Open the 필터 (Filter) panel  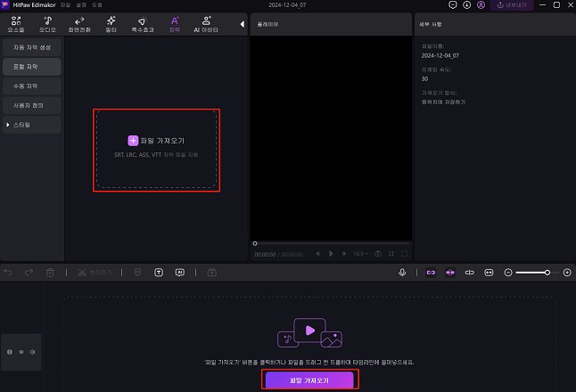tap(111, 23)
